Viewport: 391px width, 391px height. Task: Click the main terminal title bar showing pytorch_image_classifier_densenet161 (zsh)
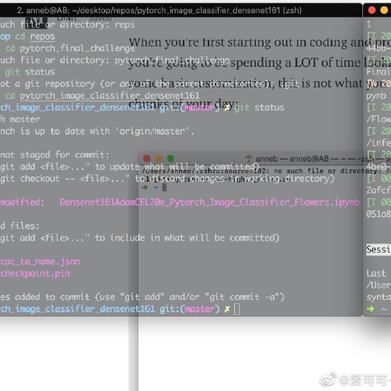(x=159, y=10)
